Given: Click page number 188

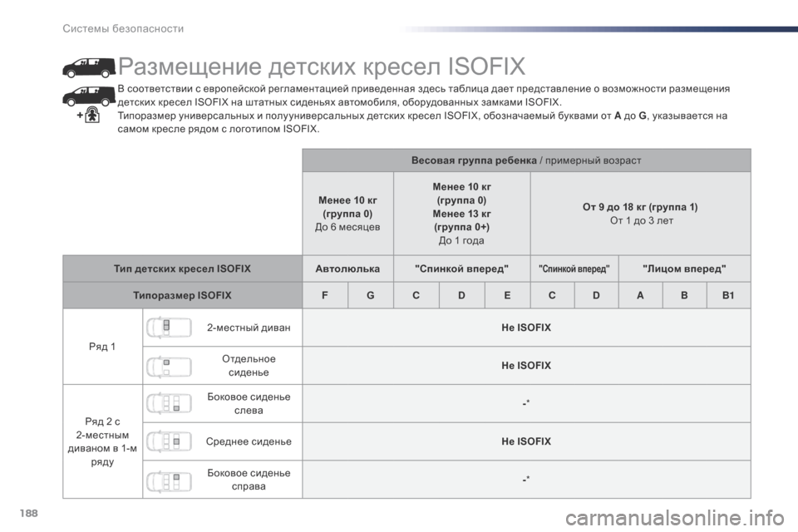Looking at the screenshot, I should (x=29, y=513).
